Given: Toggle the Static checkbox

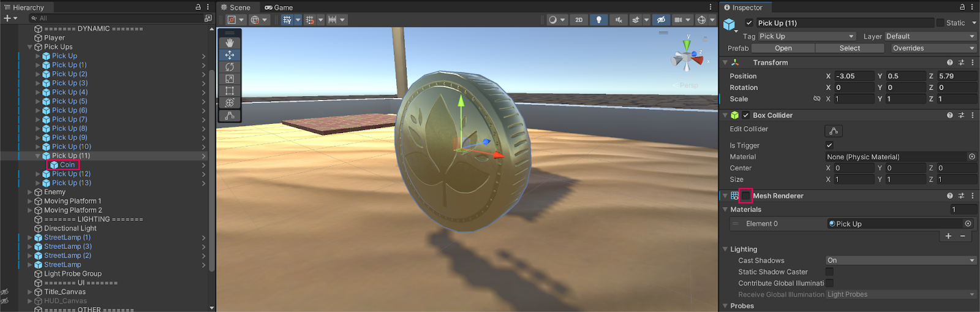Looking at the screenshot, I should [940, 23].
